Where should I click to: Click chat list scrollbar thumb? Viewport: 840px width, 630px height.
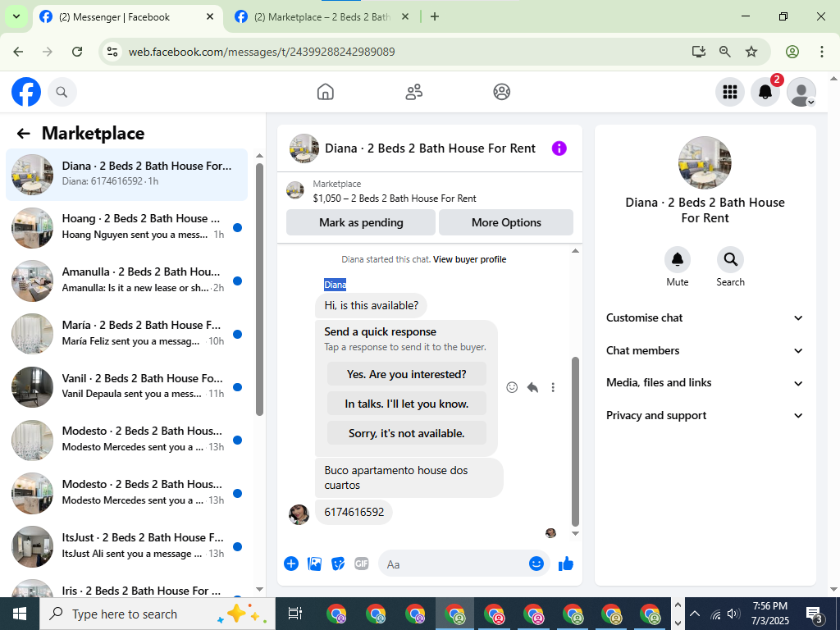[259, 290]
